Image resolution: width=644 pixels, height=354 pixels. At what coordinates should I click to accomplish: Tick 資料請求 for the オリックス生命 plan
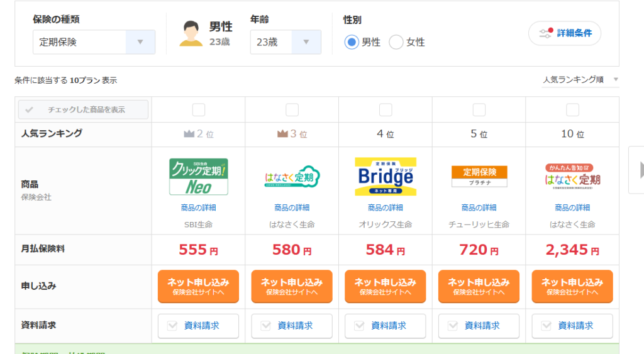(386, 326)
